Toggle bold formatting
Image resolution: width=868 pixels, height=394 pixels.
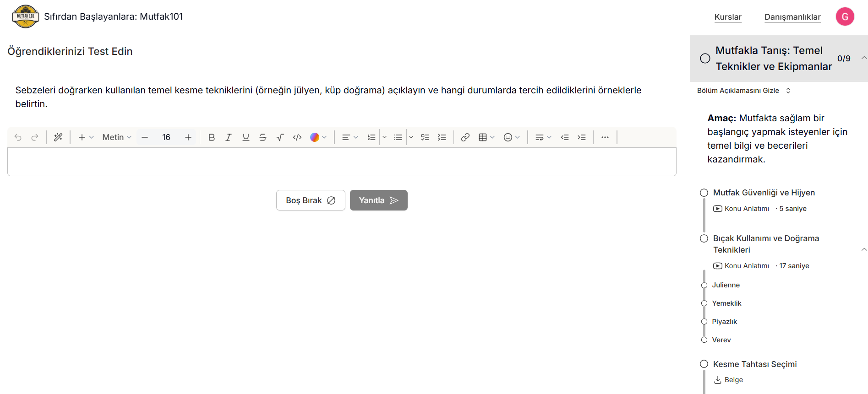[x=212, y=137]
